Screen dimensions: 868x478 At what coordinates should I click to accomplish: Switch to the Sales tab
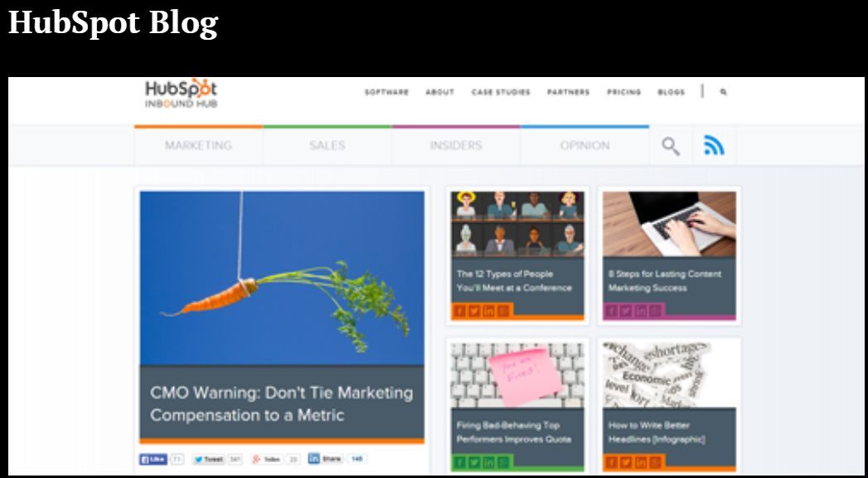pos(327,146)
